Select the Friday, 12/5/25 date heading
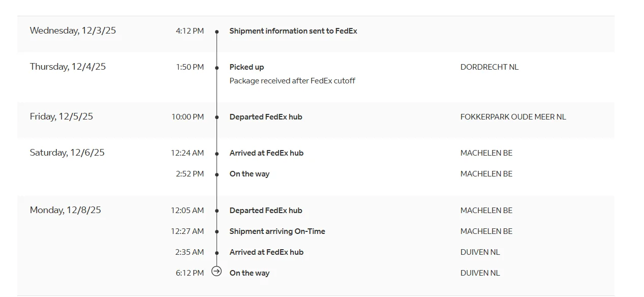 click(x=62, y=116)
